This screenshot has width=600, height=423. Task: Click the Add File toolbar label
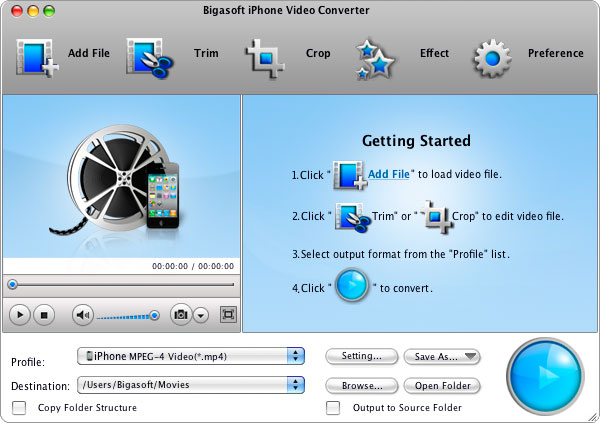click(x=89, y=53)
